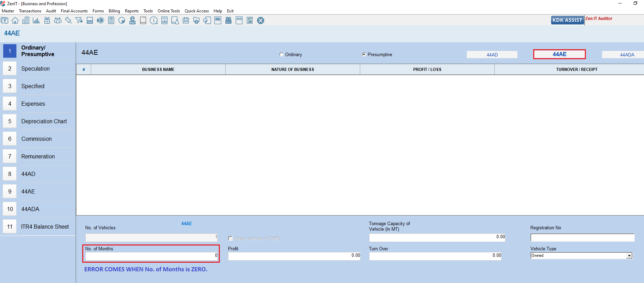This screenshot has height=283, width=644.
Task: Click the Registration No input field
Action: click(x=582, y=238)
